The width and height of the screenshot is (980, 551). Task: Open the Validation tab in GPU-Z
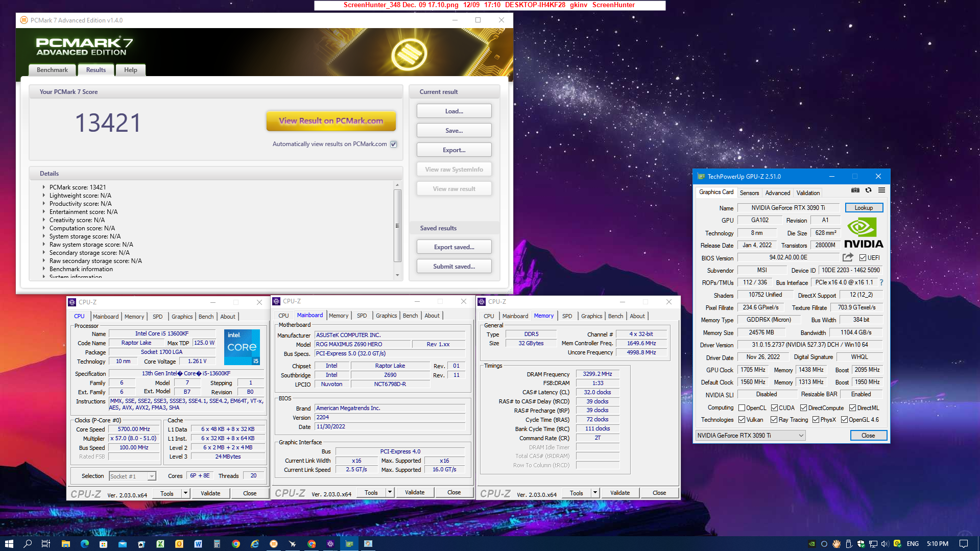point(808,193)
